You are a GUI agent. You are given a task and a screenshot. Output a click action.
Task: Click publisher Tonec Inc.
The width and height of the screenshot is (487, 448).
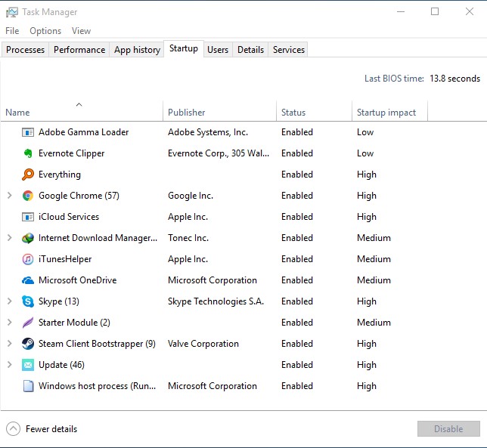click(x=188, y=238)
